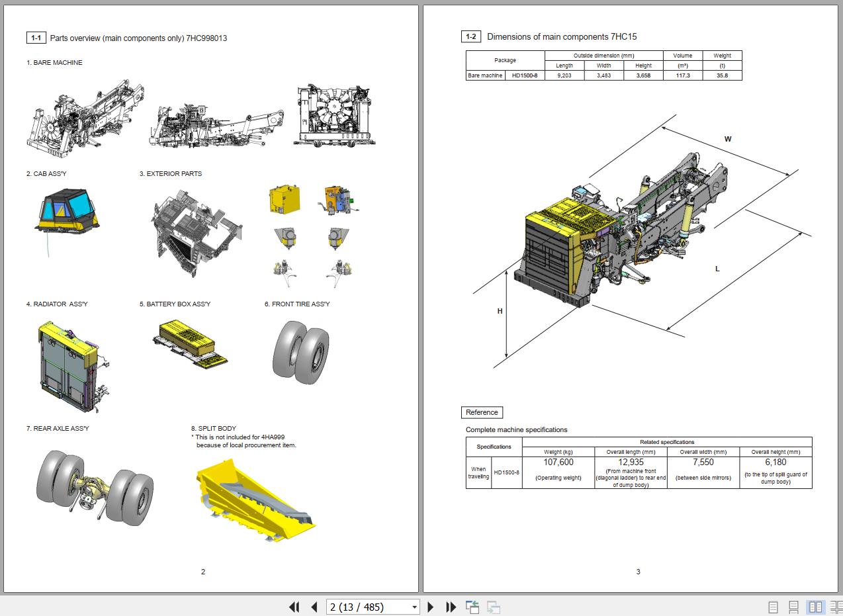Click the battery box assembly image
Viewport: 843px width, 616px height.
coord(191,342)
